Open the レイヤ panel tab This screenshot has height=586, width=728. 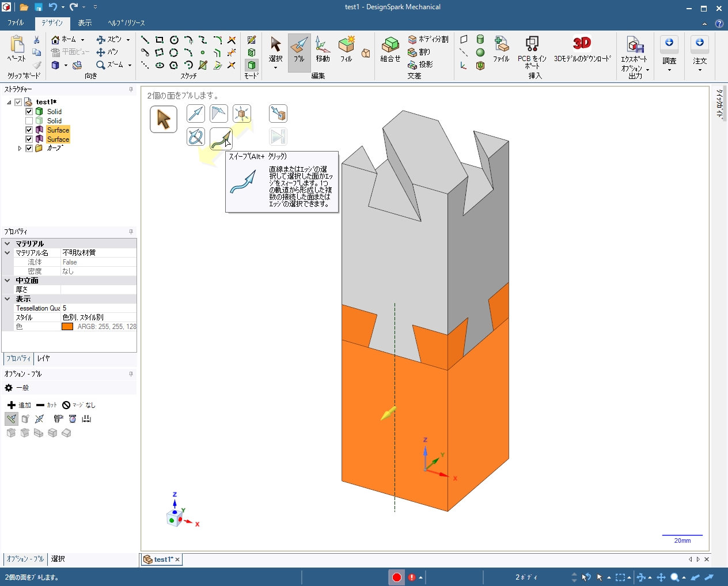(x=43, y=358)
